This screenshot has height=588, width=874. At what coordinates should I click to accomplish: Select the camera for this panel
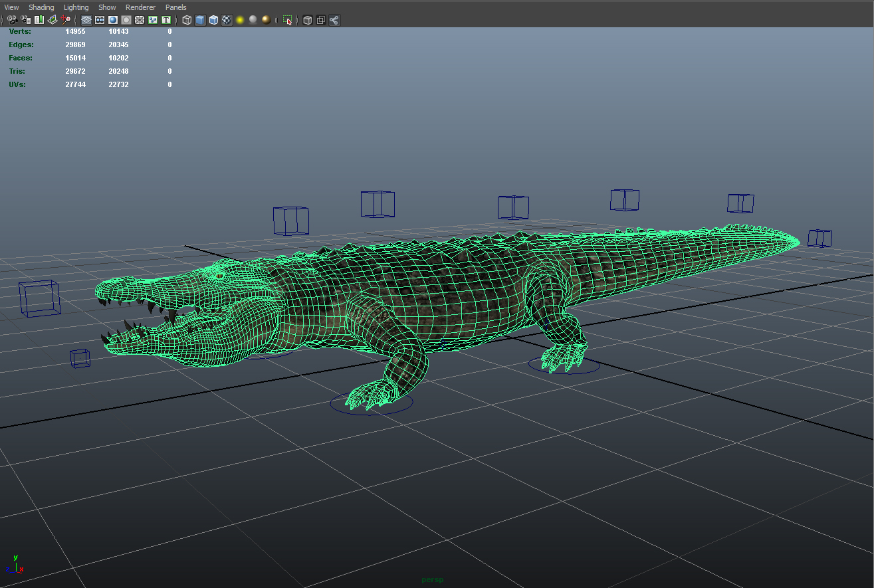point(13,20)
